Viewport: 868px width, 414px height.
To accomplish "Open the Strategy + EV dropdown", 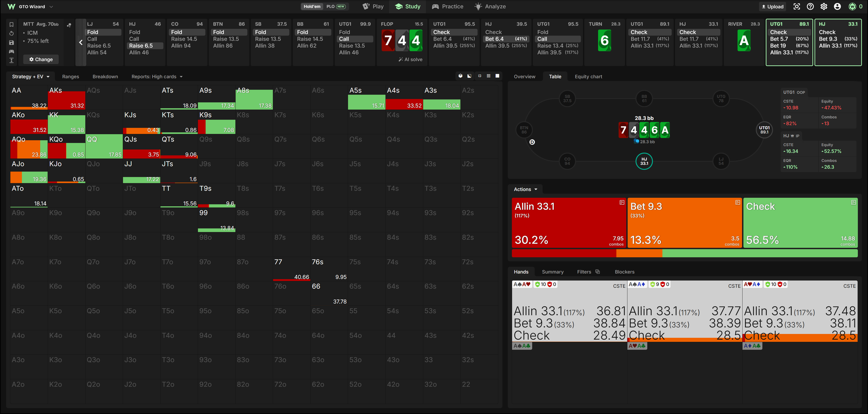I will pos(31,76).
